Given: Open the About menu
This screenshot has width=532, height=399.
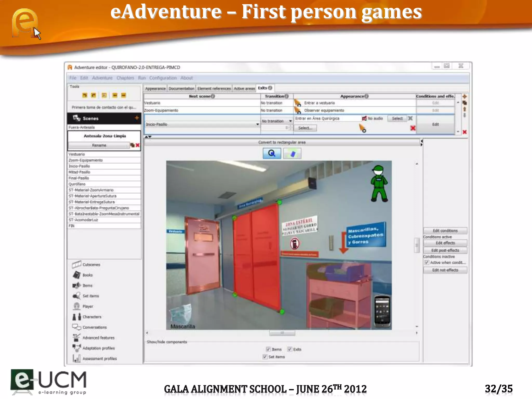Looking at the screenshot, I should coord(187,78).
